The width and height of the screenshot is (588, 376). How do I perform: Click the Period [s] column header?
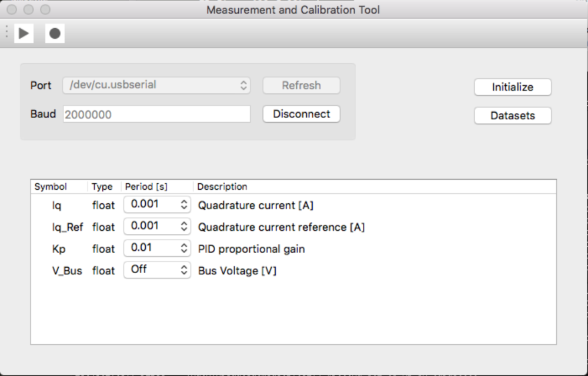146,187
